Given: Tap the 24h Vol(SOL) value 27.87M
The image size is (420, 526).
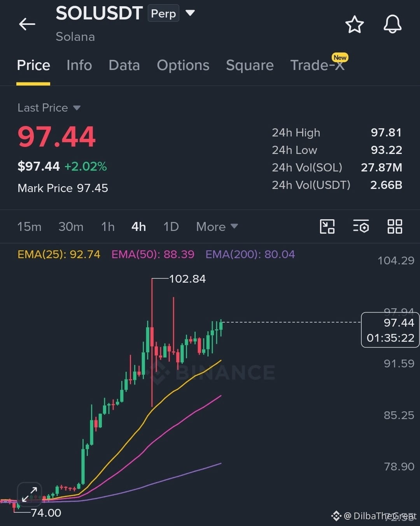Looking at the screenshot, I should click(381, 168).
